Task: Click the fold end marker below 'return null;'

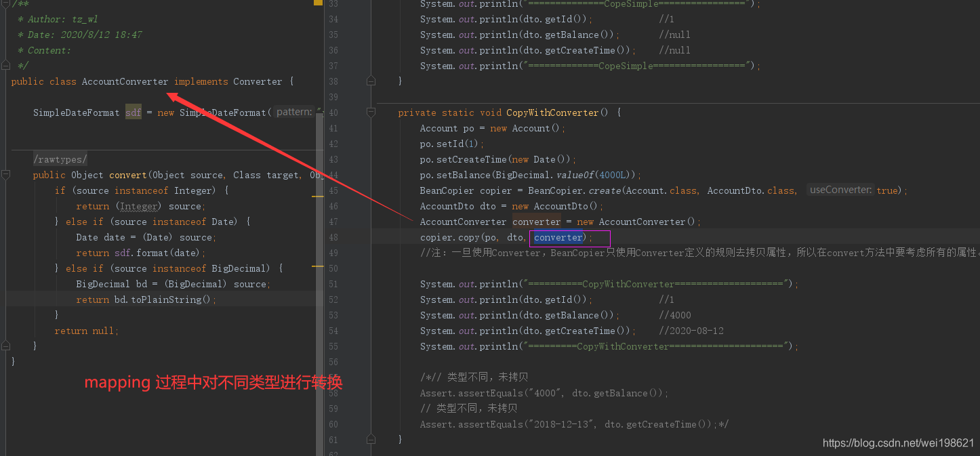Action: click(5, 346)
